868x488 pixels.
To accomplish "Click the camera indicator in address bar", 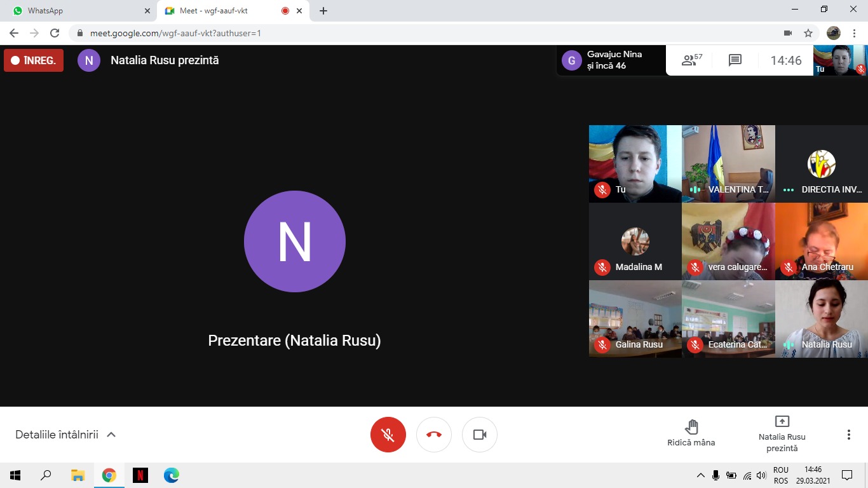I will [x=788, y=33].
